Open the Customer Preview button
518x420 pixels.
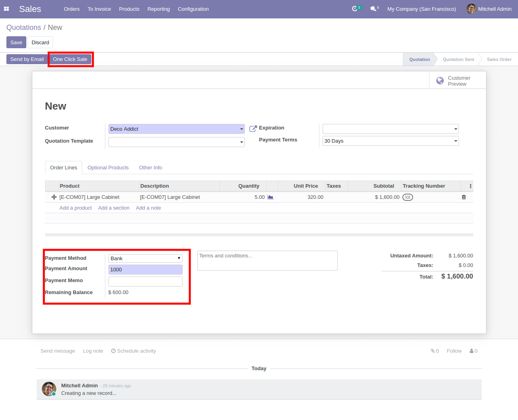[457, 81]
